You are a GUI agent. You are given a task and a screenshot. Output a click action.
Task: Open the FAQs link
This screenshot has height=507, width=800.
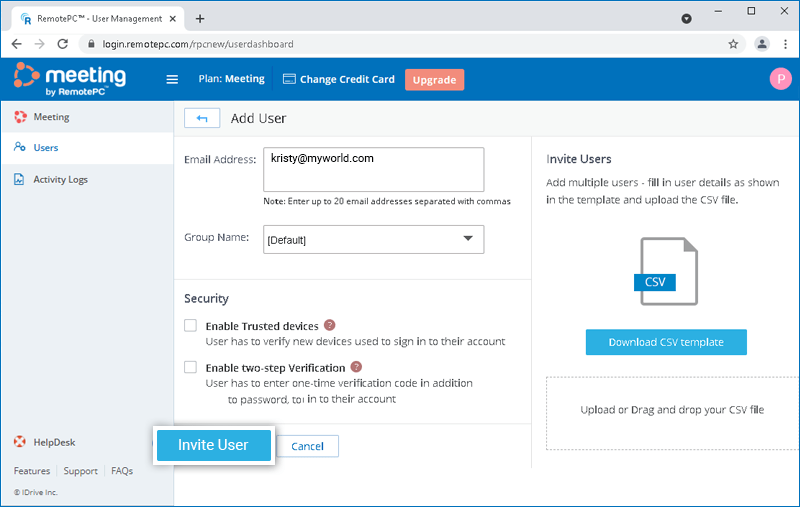point(122,471)
